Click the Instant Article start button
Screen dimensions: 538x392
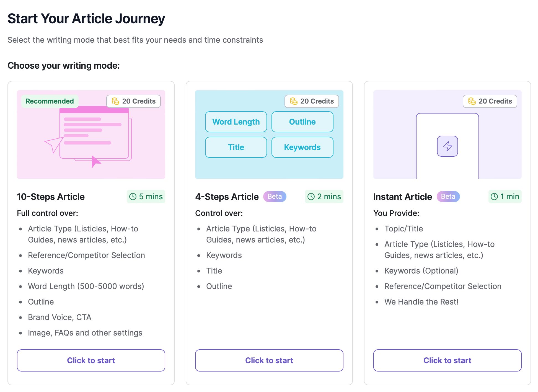(447, 360)
